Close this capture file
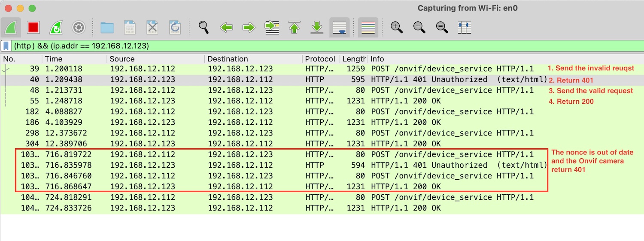Viewport: 644px width, 241px height. (x=152, y=28)
